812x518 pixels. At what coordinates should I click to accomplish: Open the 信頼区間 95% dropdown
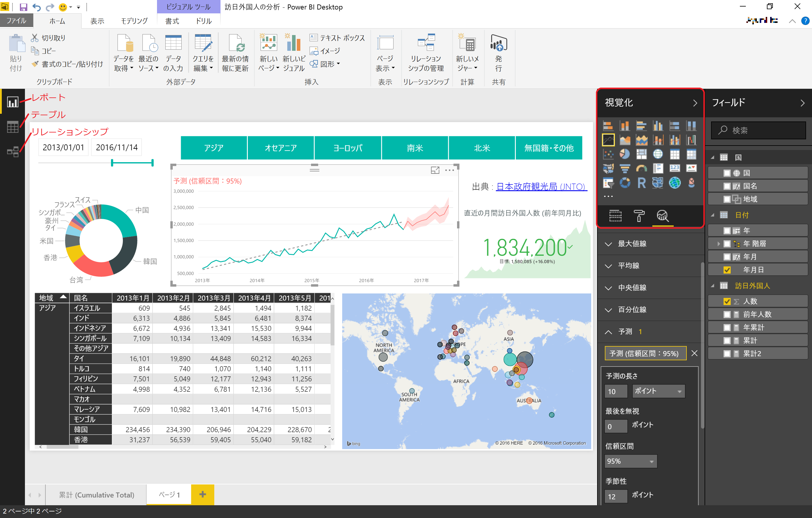(x=630, y=461)
